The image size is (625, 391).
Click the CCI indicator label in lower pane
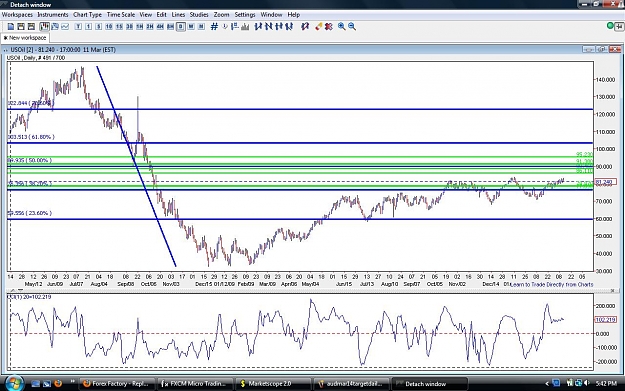[x=29, y=297]
